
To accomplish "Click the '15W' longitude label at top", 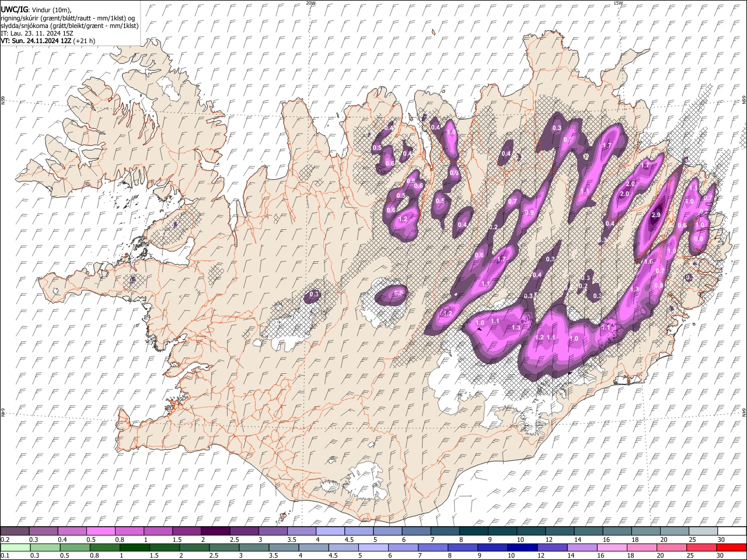I will (x=618, y=3).
